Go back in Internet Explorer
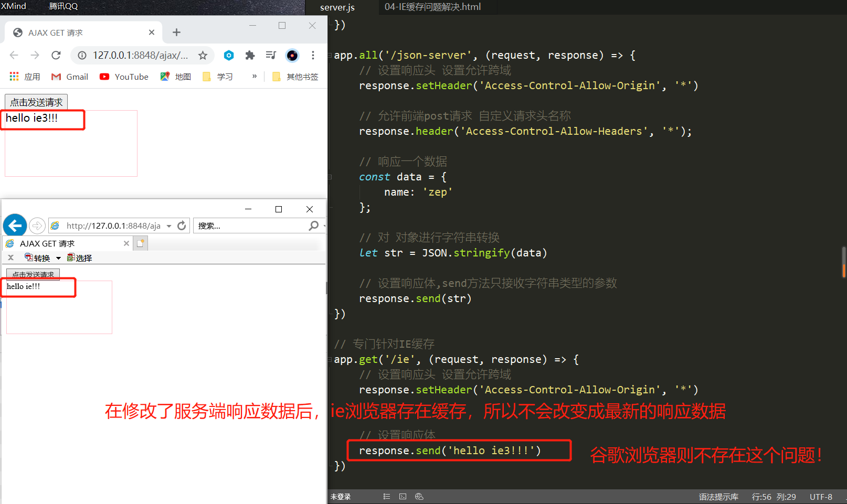 tap(15, 226)
